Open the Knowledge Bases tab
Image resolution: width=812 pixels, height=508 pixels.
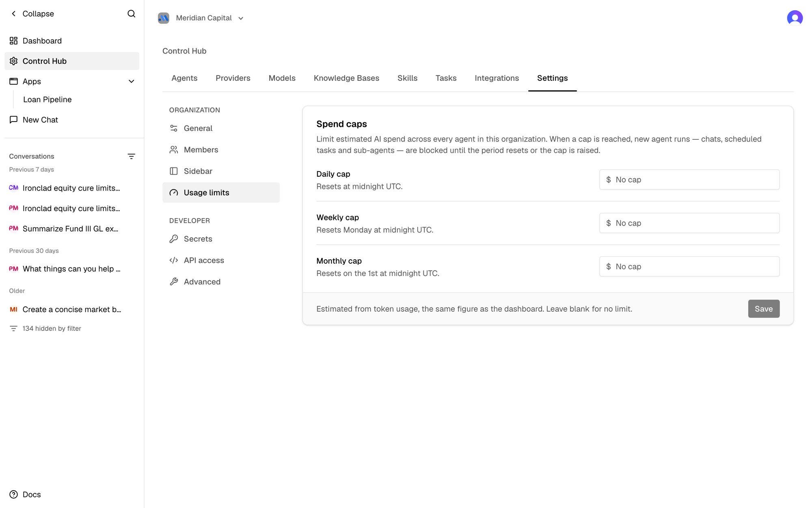coord(346,78)
